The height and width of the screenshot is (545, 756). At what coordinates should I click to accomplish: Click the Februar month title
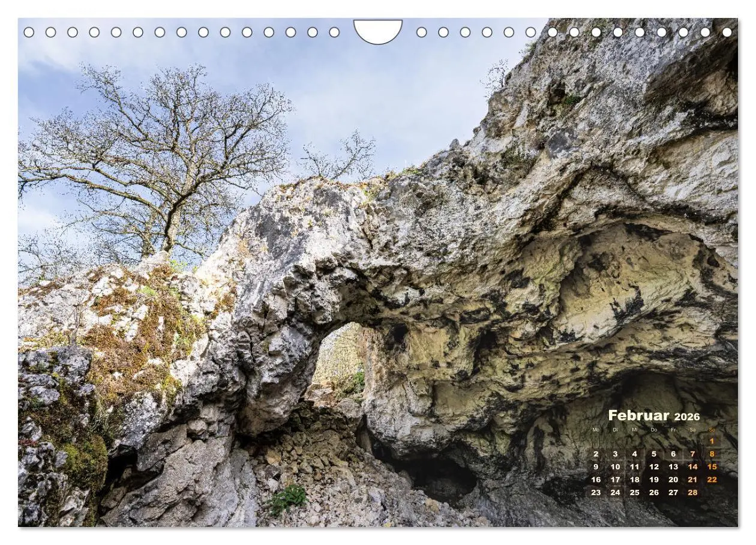[x=638, y=415]
